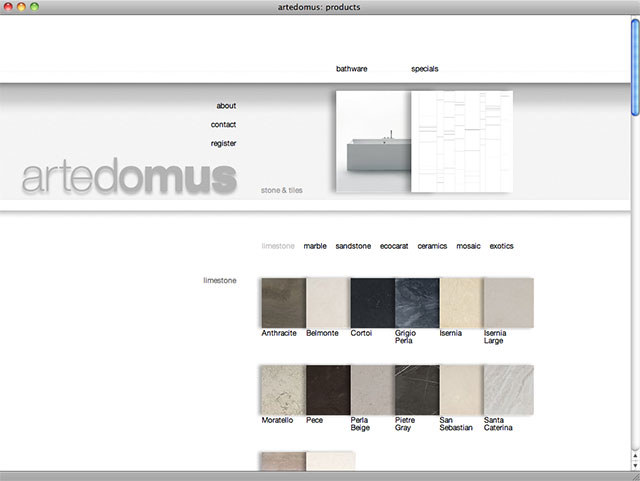
Task: Click the San Sebastian label text
Action: pos(456,424)
